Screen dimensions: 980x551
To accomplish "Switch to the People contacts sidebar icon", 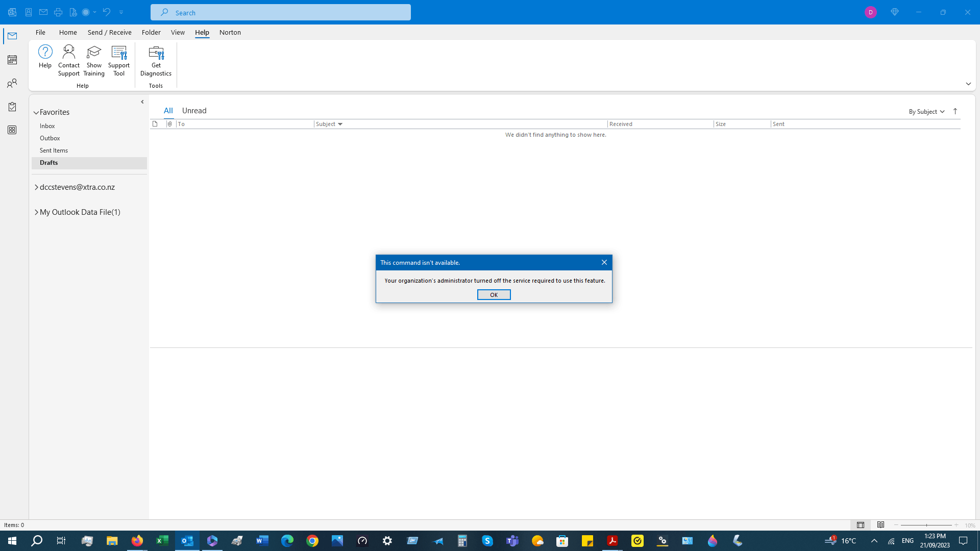I will [x=12, y=83].
